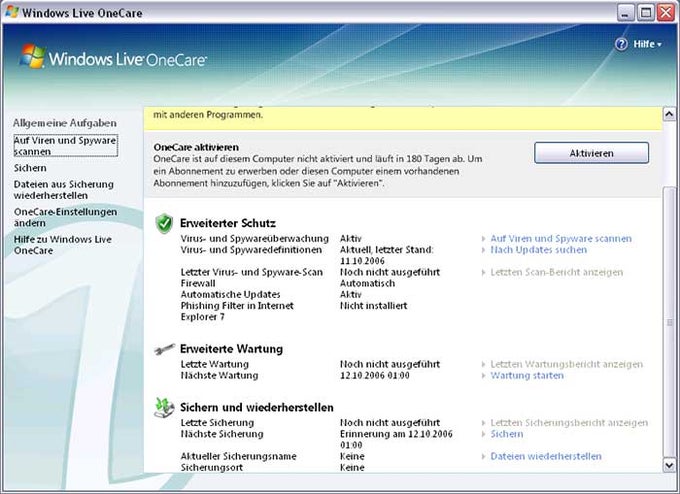Click the Sichern und wiederherstellen backup icon
Screen dimensions: 680x494
pyautogui.click(x=164, y=408)
